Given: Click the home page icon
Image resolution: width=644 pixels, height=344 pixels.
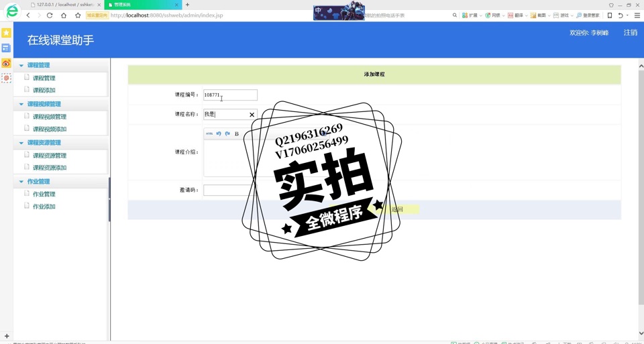Looking at the screenshot, I should [64, 15].
